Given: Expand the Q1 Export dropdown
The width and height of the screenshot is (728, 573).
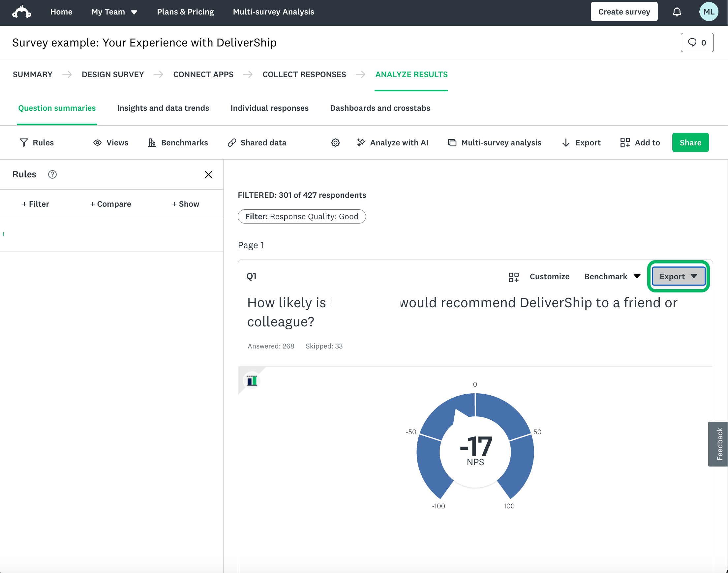Looking at the screenshot, I should (678, 276).
